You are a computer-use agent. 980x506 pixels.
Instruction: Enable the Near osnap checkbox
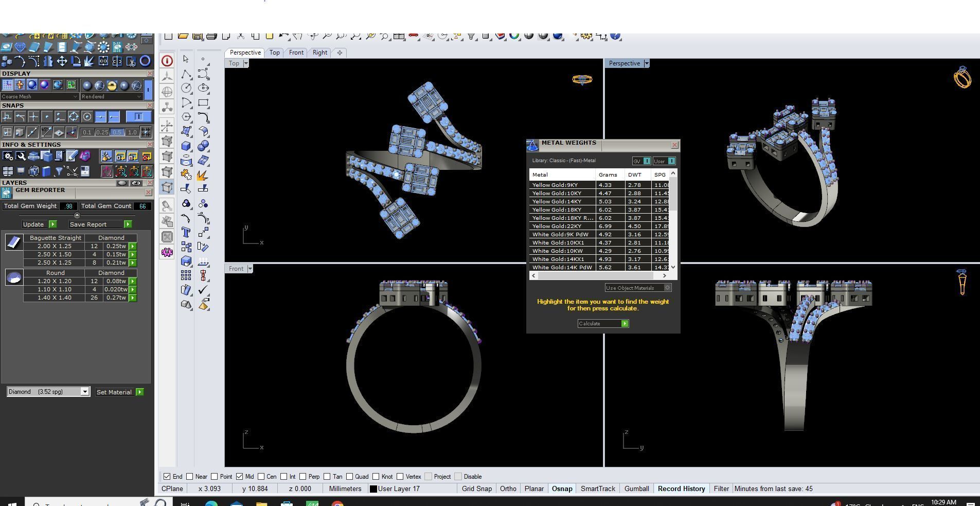[x=190, y=477]
